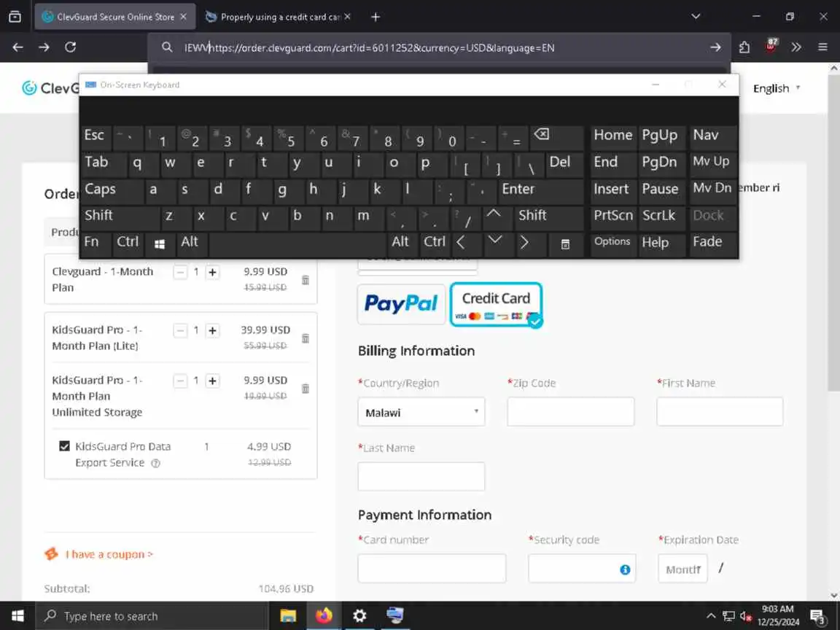Click the Options key on on-screen keyboard
The height and width of the screenshot is (630, 840).
pyautogui.click(x=613, y=244)
